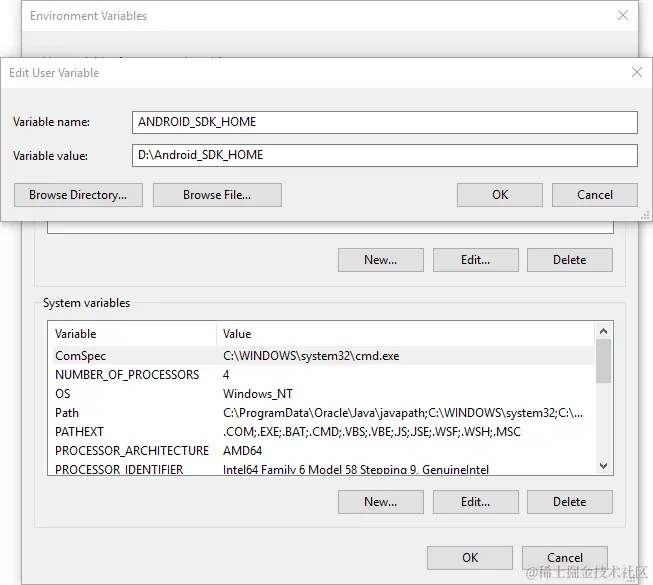Select the Path system variable row
653x585 pixels.
[323, 413]
